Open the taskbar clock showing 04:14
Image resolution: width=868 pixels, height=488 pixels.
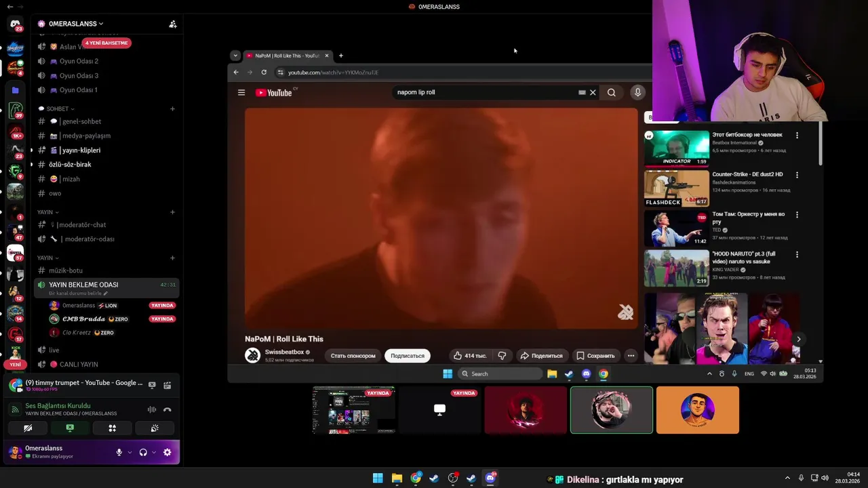click(848, 478)
